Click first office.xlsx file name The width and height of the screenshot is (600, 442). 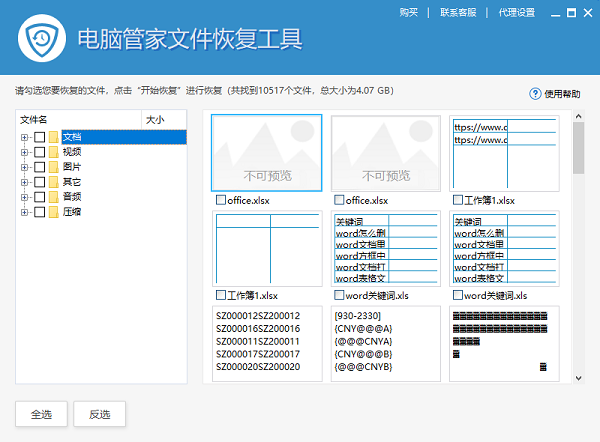point(248,200)
